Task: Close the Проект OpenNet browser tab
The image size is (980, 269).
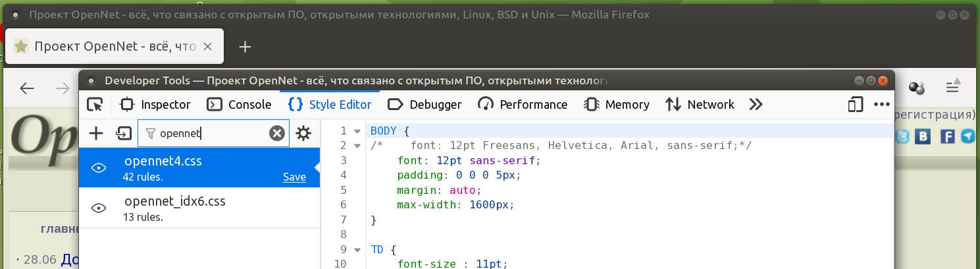Action: pyautogui.click(x=208, y=47)
